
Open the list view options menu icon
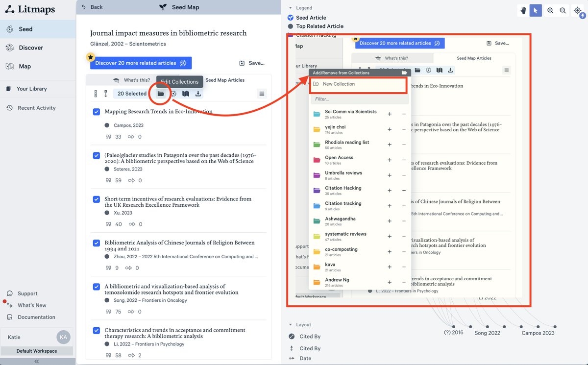pos(262,94)
